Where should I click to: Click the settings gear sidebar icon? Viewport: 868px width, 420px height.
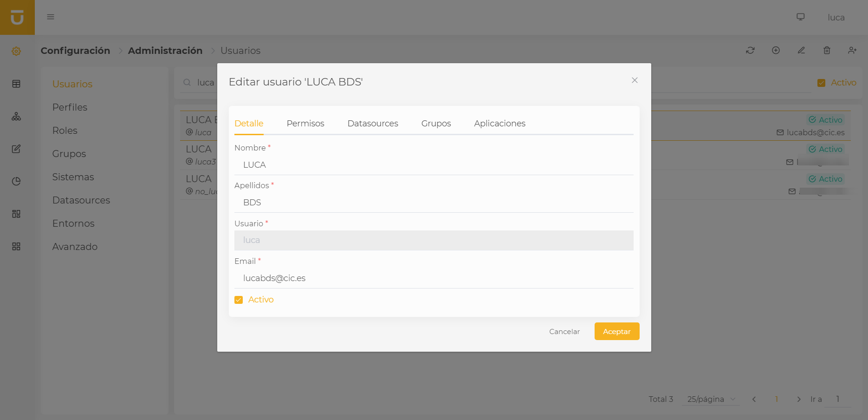16,51
